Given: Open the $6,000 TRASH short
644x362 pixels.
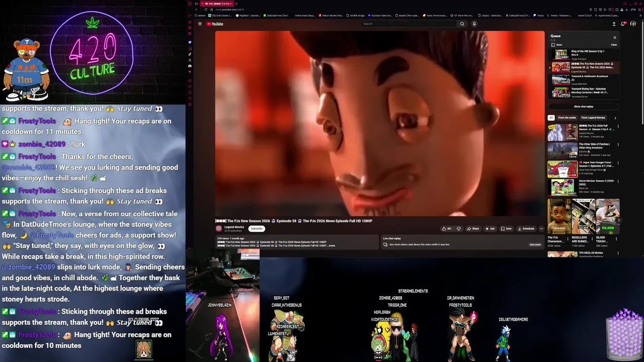Looking at the screenshot, I should 607,223.
